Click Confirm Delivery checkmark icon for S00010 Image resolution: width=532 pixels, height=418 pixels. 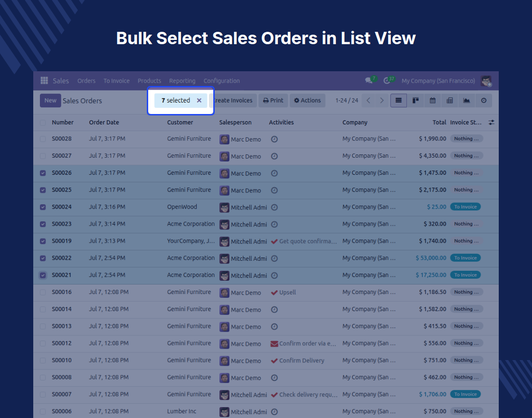click(275, 361)
